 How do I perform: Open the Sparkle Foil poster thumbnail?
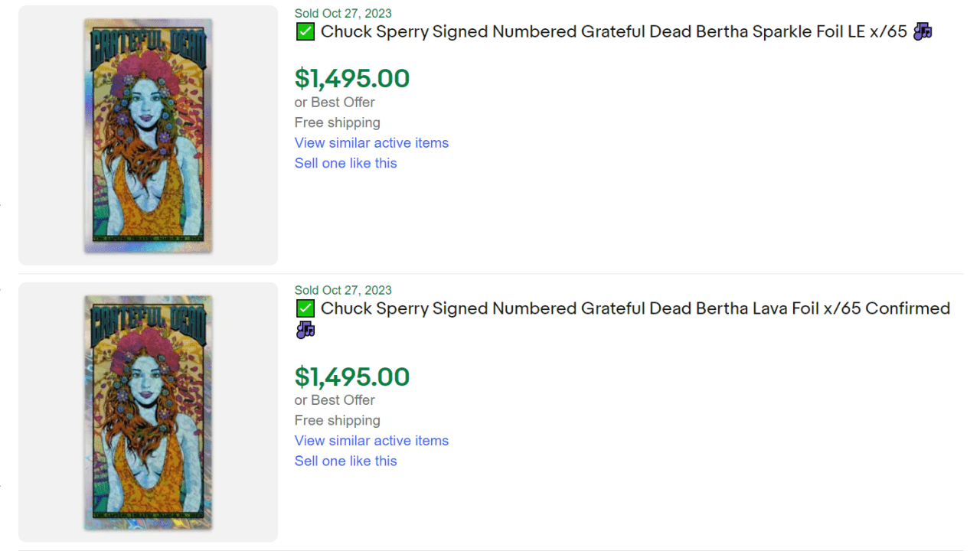pos(148,135)
